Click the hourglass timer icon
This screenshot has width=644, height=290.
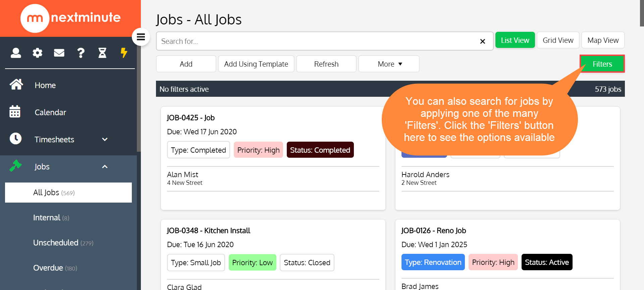(x=102, y=53)
